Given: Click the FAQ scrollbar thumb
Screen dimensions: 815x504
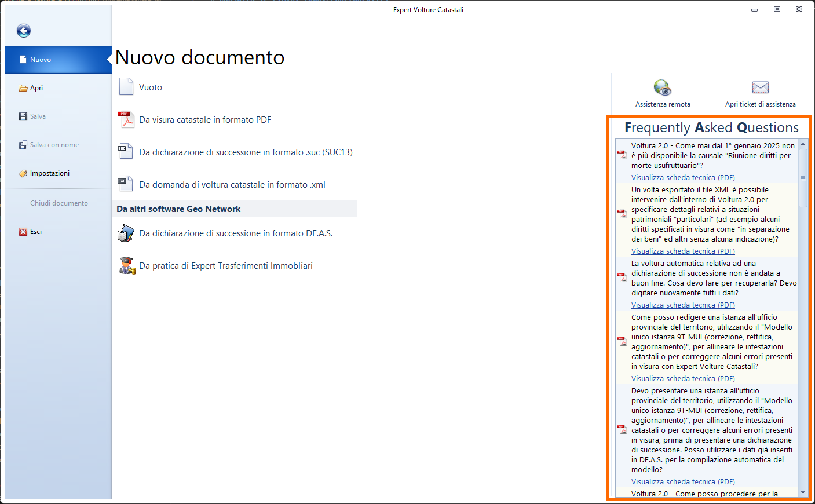Looking at the screenshot, I should 803,178.
